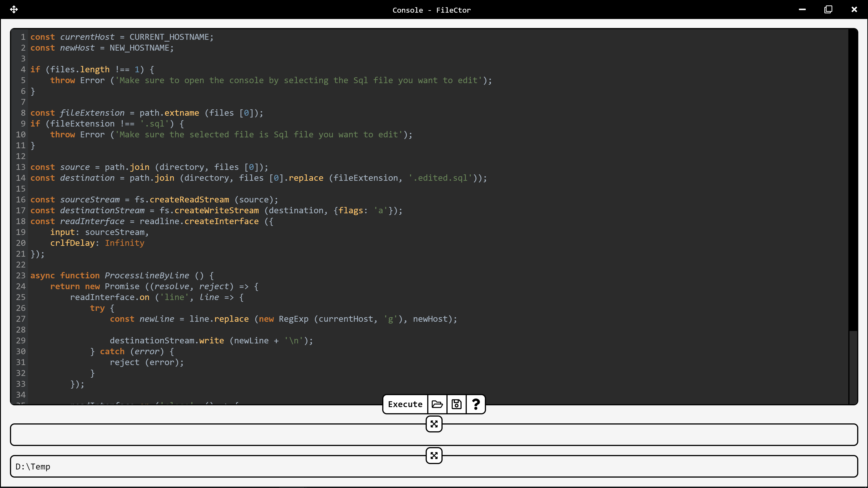Click the move window icon in title bar
The width and height of the screenshot is (868, 488).
click(x=14, y=9)
